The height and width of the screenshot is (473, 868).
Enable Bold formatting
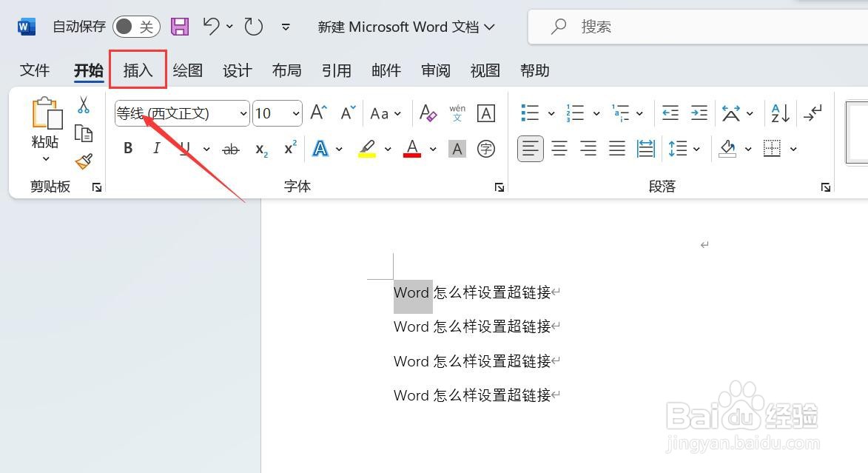coord(127,148)
